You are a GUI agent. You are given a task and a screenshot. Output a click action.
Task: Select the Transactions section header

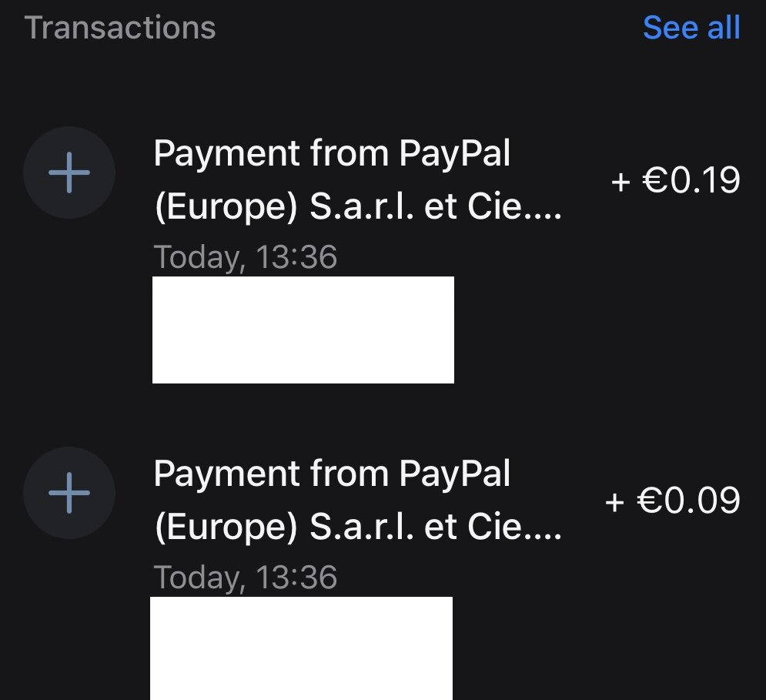click(x=120, y=28)
